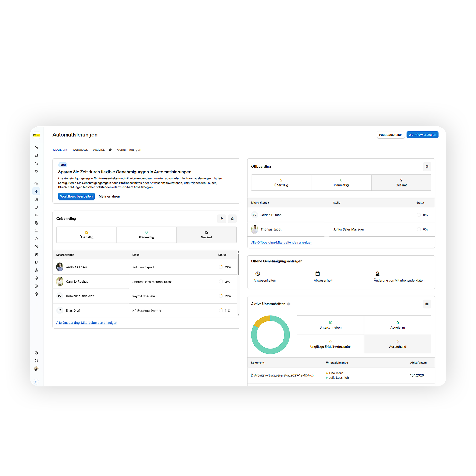Open the home icon in sidebar
Screen dimensions: 476x476
tap(36, 147)
